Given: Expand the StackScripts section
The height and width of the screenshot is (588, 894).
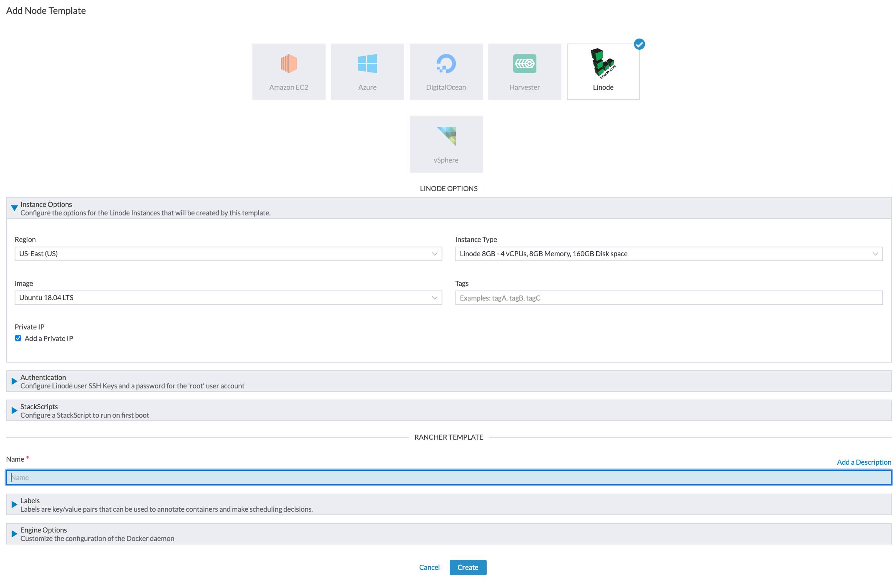Looking at the screenshot, I should pyautogui.click(x=14, y=410).
